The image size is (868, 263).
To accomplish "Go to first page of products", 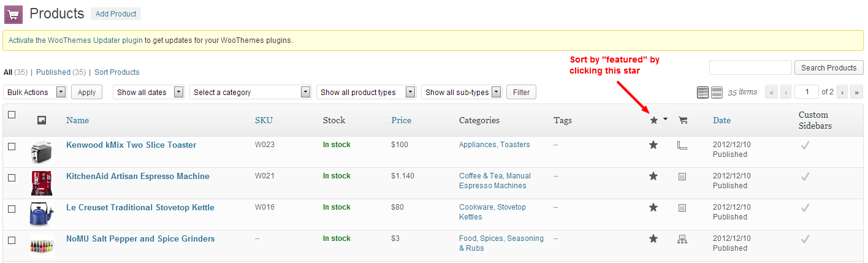I will point(771,92).
